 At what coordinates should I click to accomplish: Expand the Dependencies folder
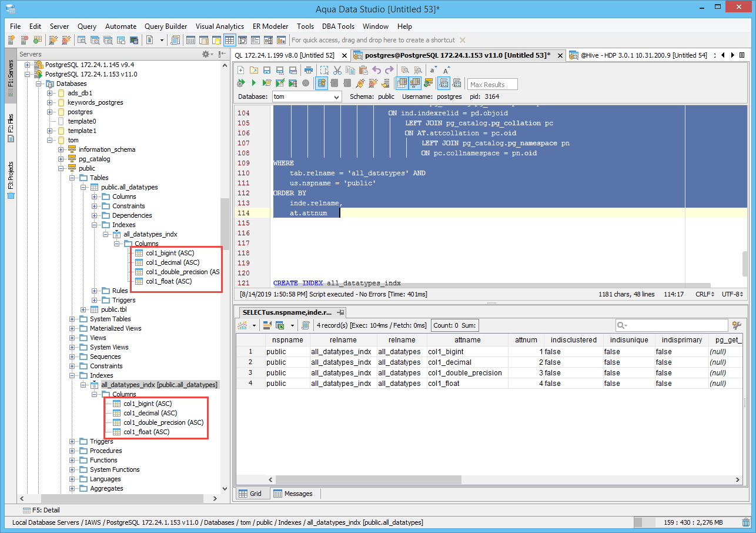[x=95, y=215]
